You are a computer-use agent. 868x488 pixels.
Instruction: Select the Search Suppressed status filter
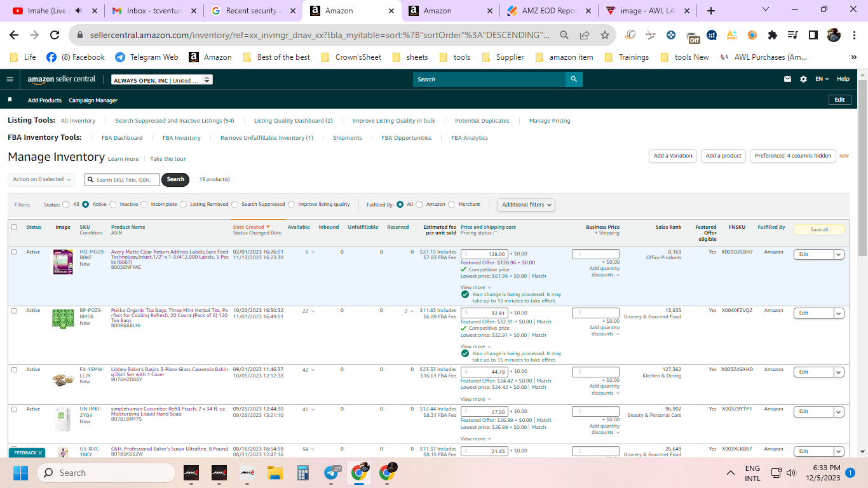(x=235, y=205)
